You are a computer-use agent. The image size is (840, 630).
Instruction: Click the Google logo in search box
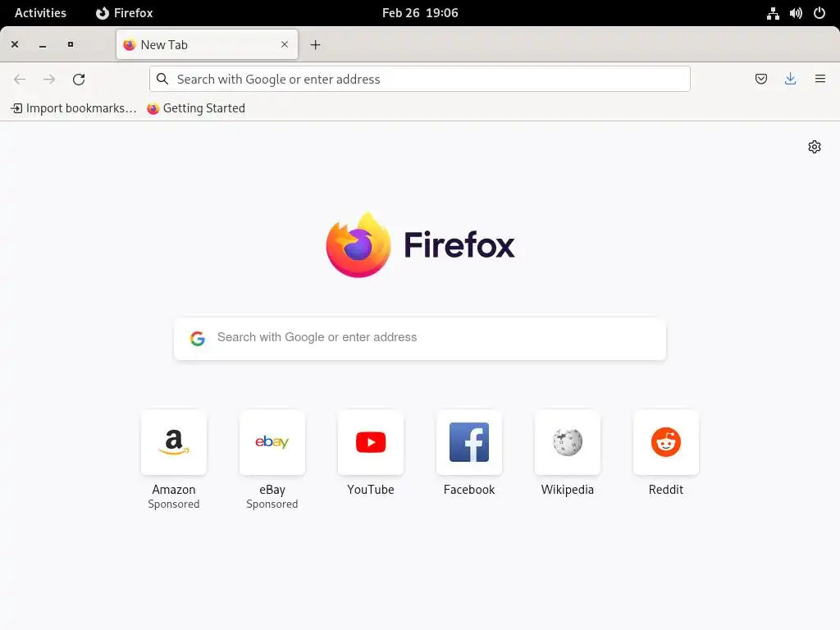[x=198, y=338]
